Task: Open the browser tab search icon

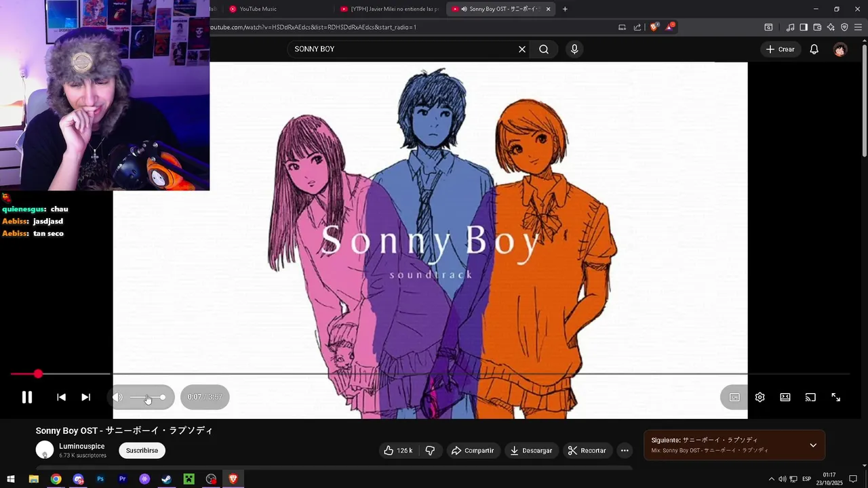Action: click(768, 27)
